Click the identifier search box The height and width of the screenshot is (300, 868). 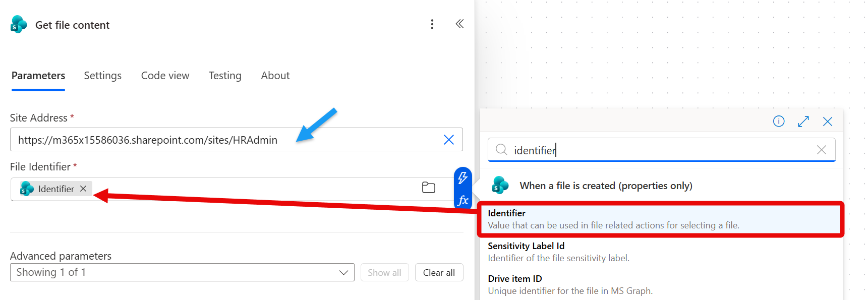tap(661, 150)
